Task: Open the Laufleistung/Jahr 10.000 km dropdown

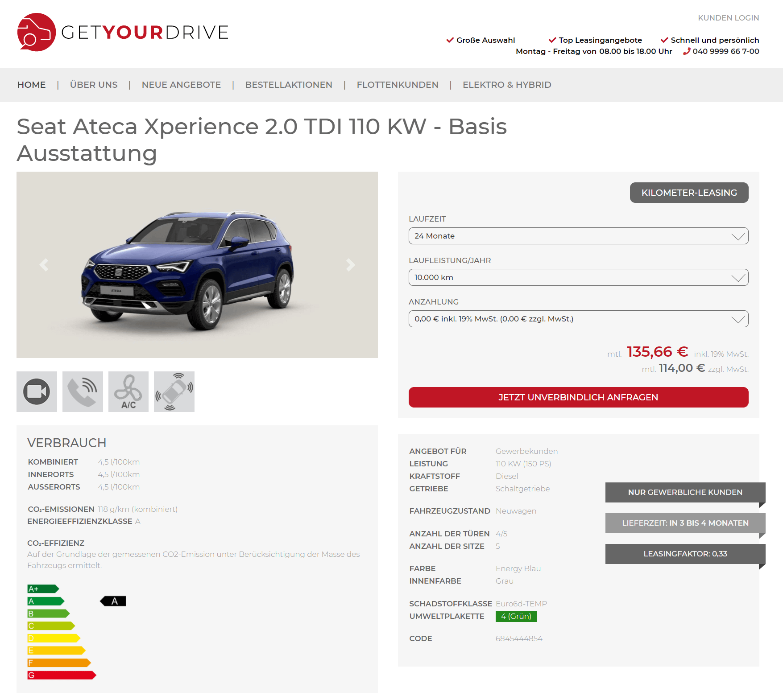Action: (578, 277)
